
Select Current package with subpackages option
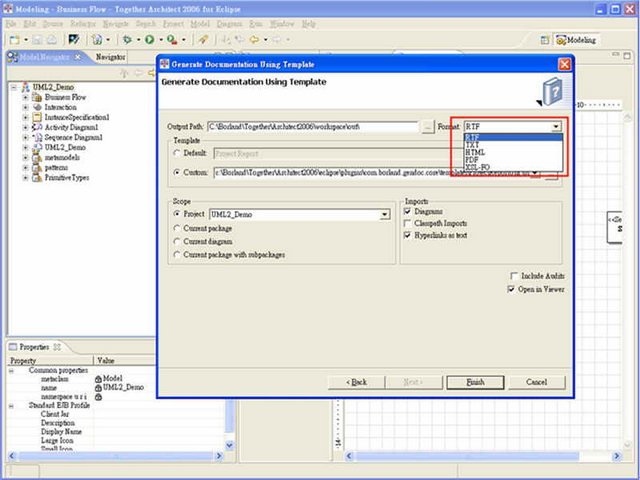tap(177, 254)
